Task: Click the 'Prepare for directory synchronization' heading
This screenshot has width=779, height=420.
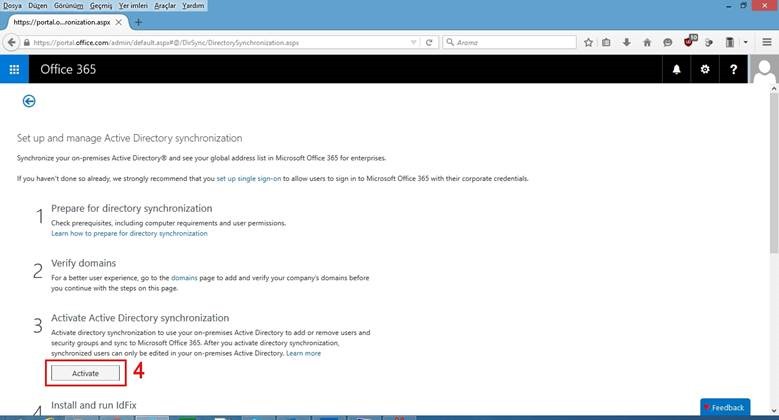Action: pos(132,208)
